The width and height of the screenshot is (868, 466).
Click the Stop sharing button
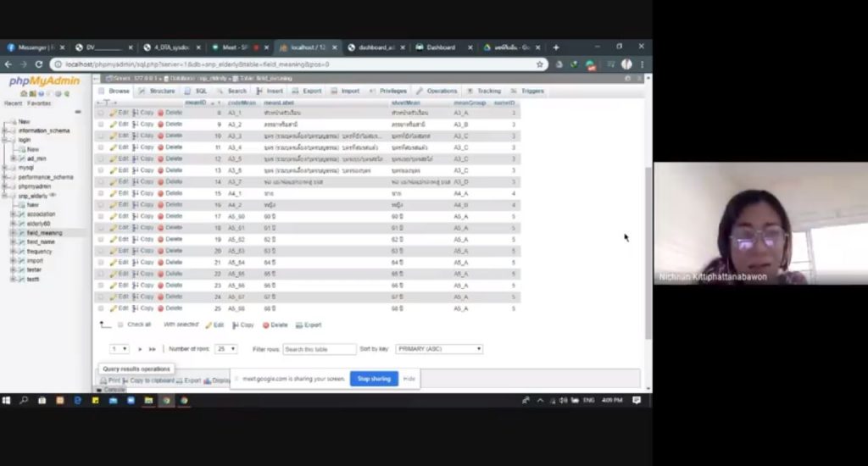(x=374, y=379)
